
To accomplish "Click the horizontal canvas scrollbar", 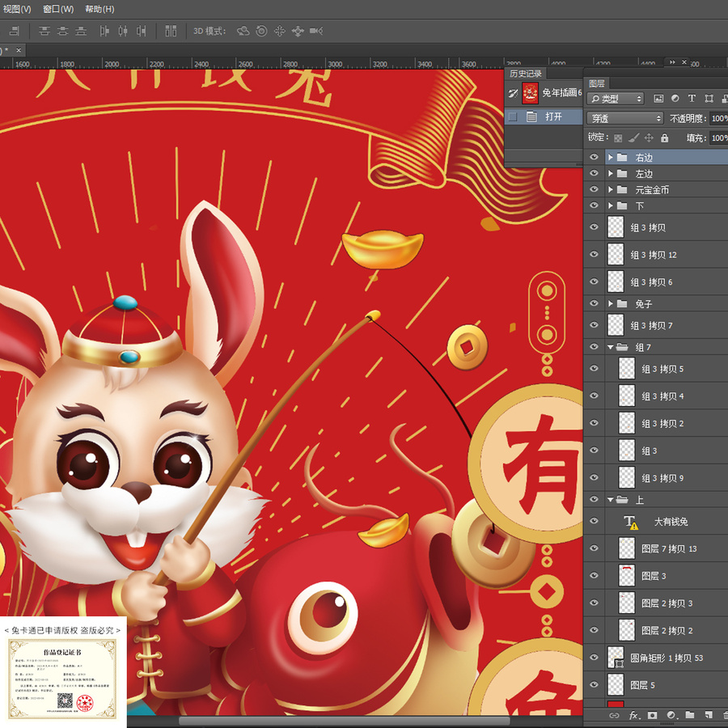I will coord(344,721).
